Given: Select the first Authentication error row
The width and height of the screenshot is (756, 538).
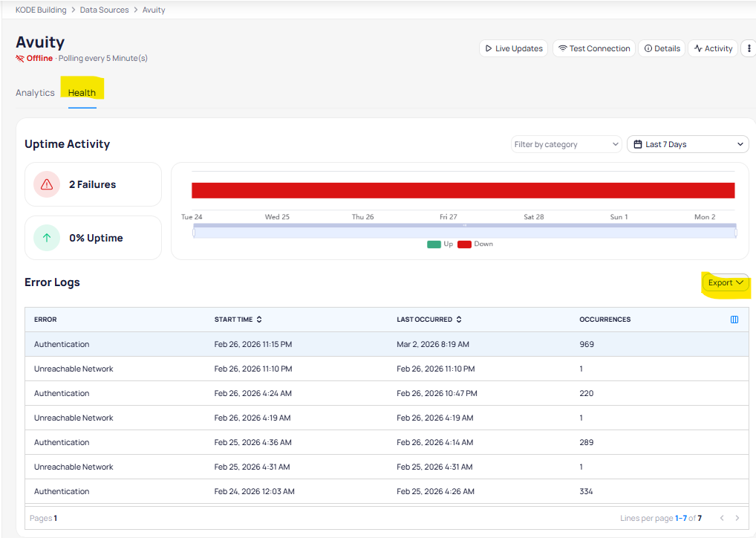Looking at the screenshot, I should [x=62, y=344].
